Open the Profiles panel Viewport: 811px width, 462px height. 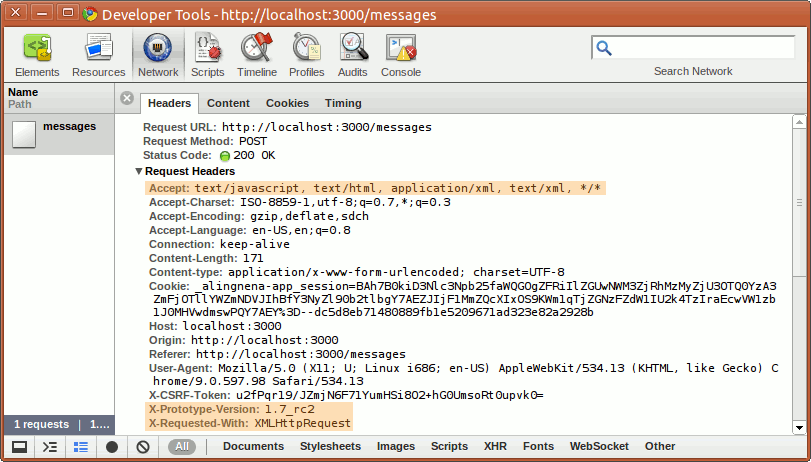(307, 54)
